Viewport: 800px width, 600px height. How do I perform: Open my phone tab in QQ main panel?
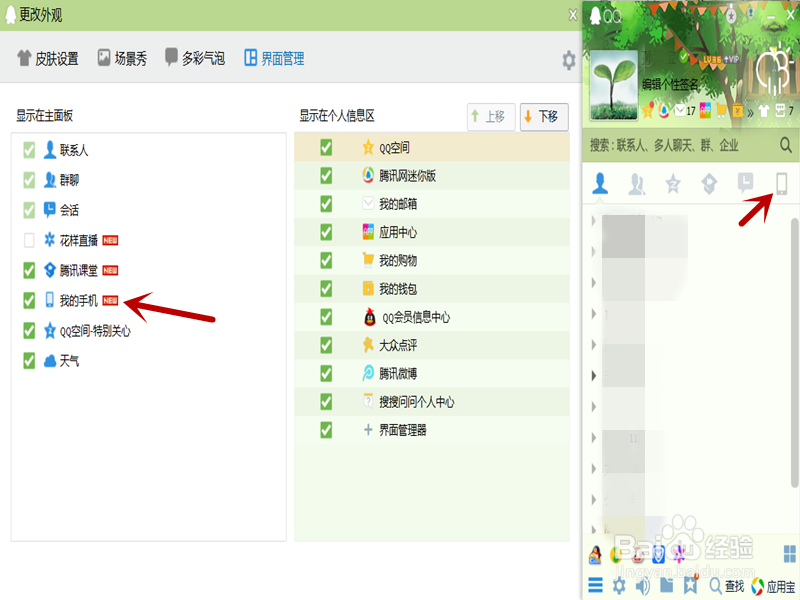click(781, 184)
